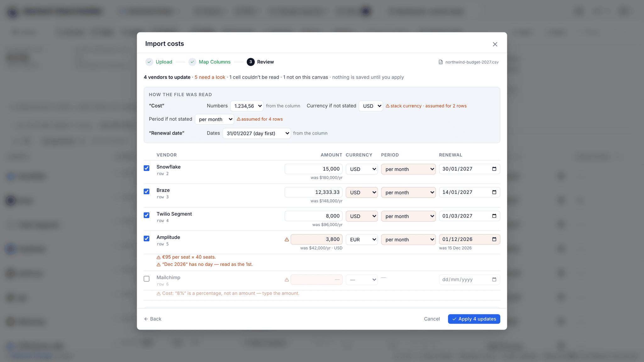Open the Mailchimp currency dropdown
644x362 pixels.
tap(362, 280)
